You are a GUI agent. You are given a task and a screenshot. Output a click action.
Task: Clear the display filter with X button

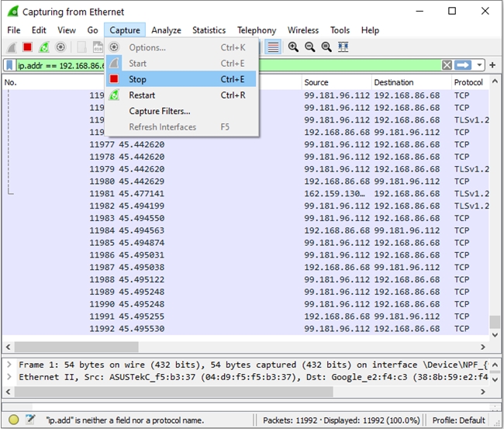447,65
